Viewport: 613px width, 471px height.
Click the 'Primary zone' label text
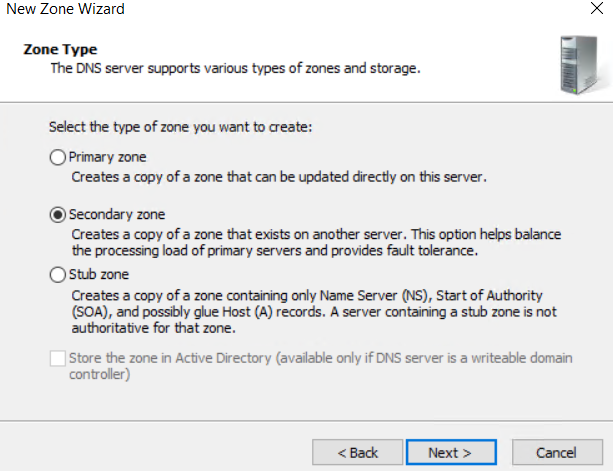[107, 157]
